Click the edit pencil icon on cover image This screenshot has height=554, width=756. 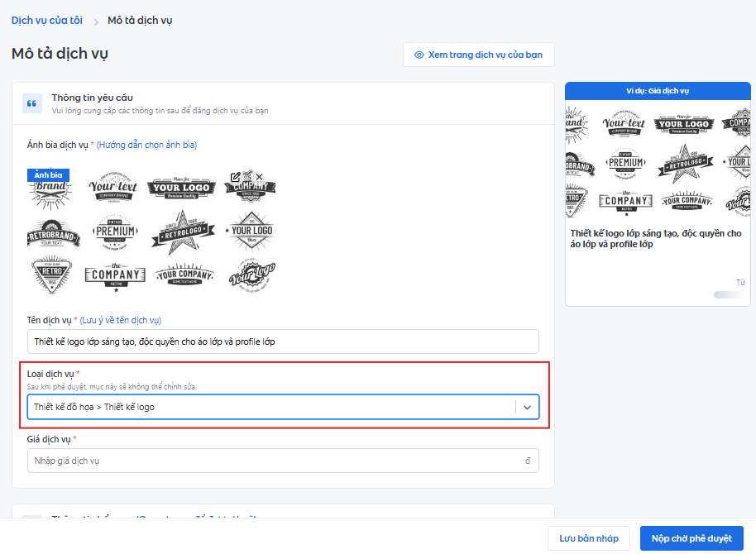(x=236, y=177)
